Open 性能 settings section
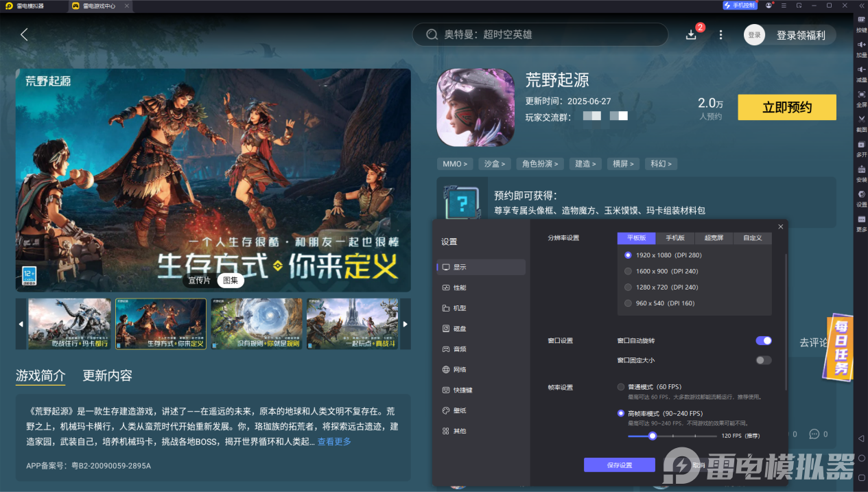 (481, 288)
